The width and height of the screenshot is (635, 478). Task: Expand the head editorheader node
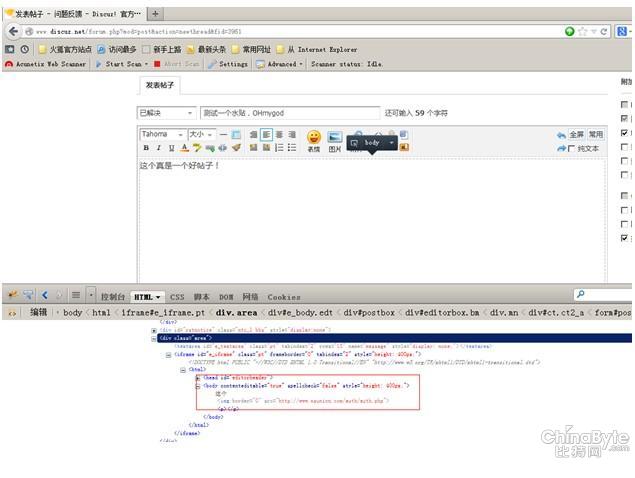(198, 378)
